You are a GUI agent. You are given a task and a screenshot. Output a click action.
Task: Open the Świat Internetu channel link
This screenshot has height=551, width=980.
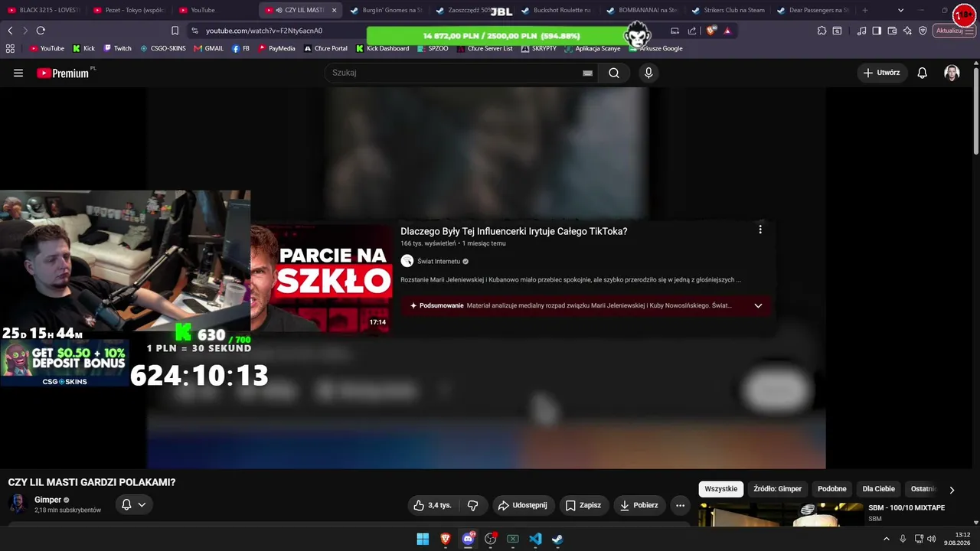coord(439,262)
